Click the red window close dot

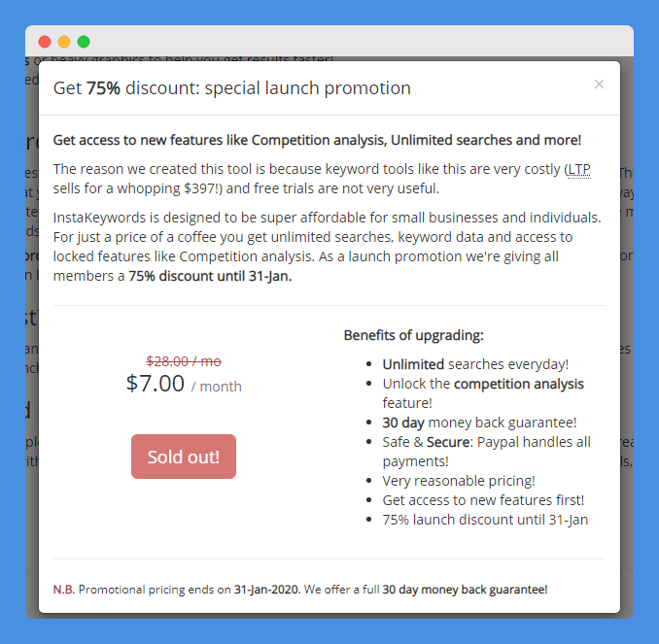45,42
